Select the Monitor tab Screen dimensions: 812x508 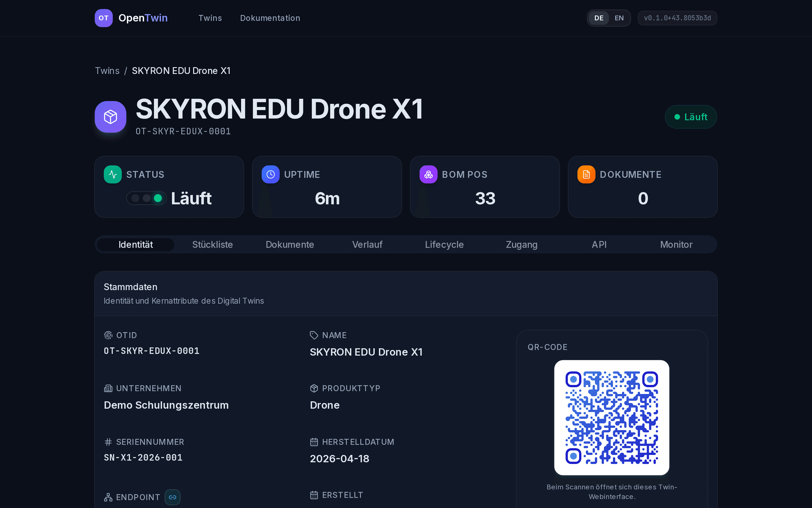[x=676, y=245]
